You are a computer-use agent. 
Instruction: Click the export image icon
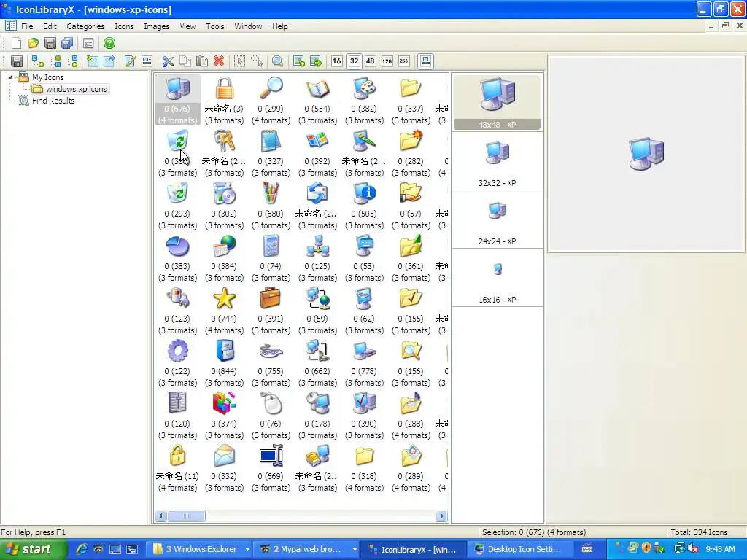tap(316, 61)
